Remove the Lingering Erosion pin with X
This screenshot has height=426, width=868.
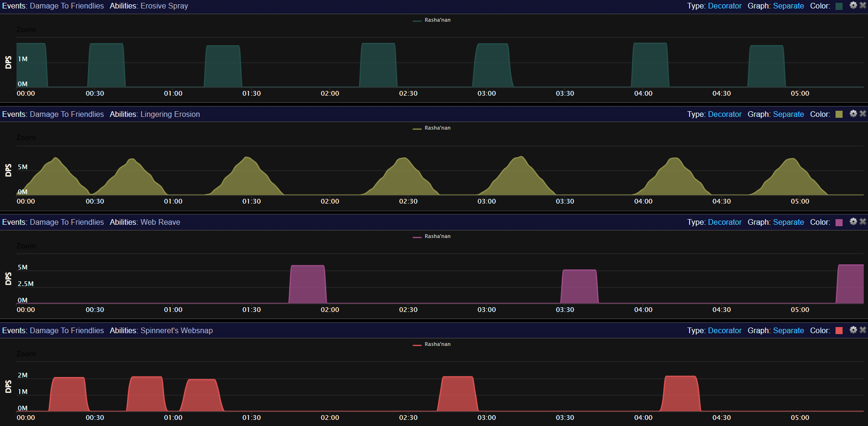coord(862,114)
